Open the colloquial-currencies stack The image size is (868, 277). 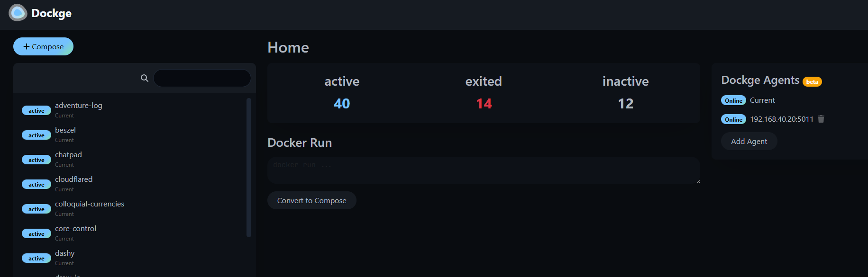(x=90, y=204)
